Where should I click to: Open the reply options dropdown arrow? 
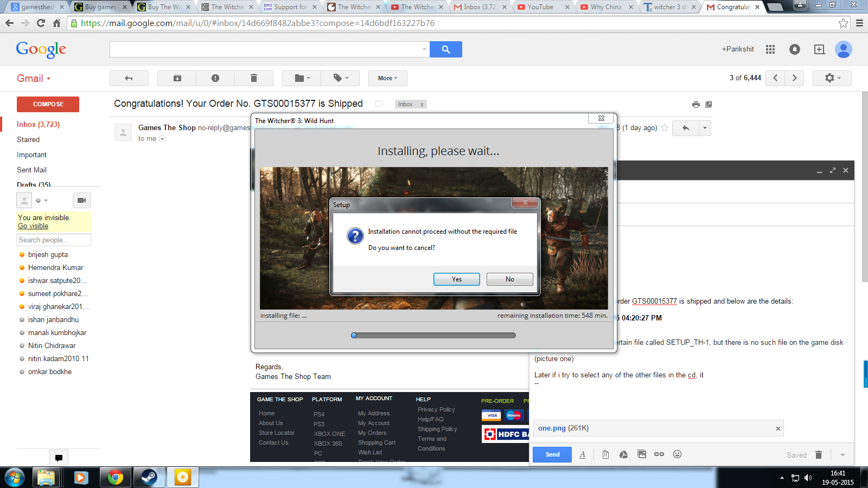(705, 128)
